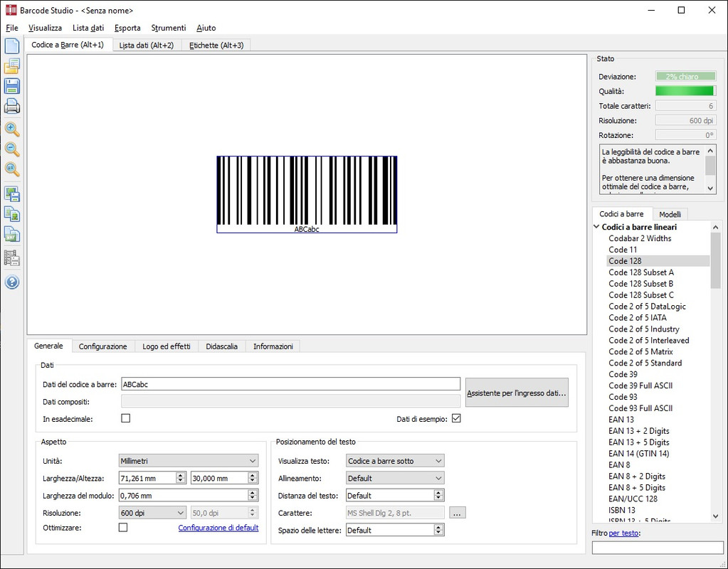Image resolution: width=728 pixels, height=569 pixels.
Task: Open the Unità Millimetri dropdown
Action: [189, 461]
